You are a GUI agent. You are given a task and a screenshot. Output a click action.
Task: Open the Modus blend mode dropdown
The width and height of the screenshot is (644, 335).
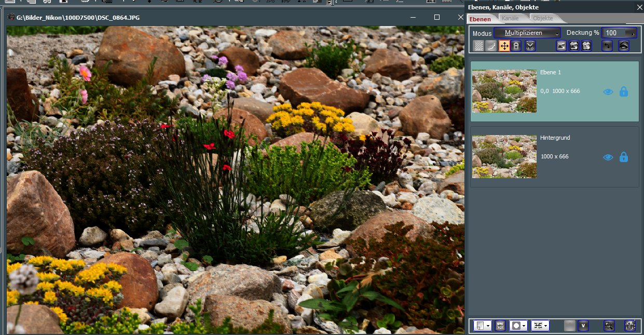point(527,33)
